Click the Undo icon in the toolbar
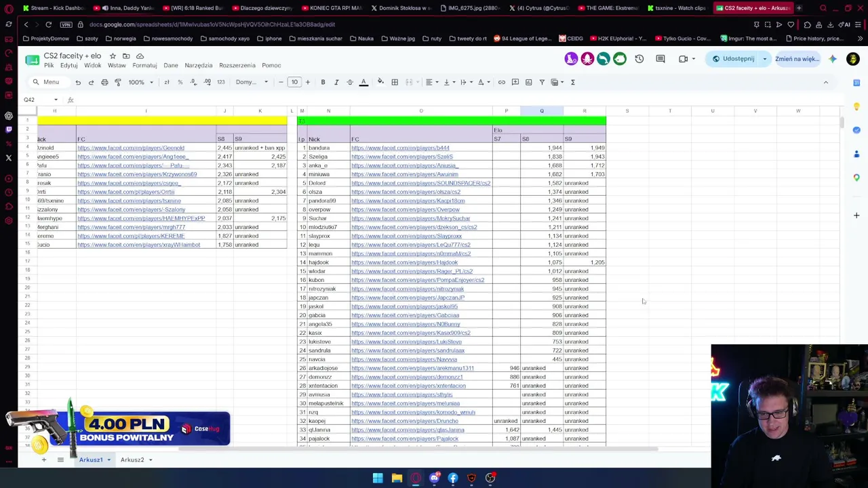 pos(78,82)
